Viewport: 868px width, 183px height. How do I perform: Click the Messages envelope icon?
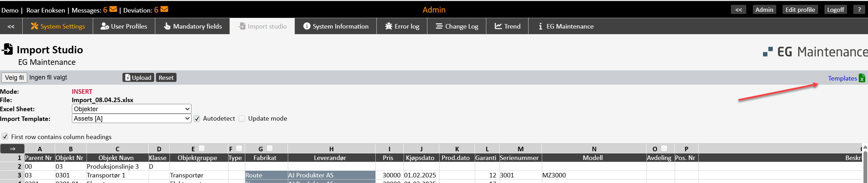coord(113,9)
